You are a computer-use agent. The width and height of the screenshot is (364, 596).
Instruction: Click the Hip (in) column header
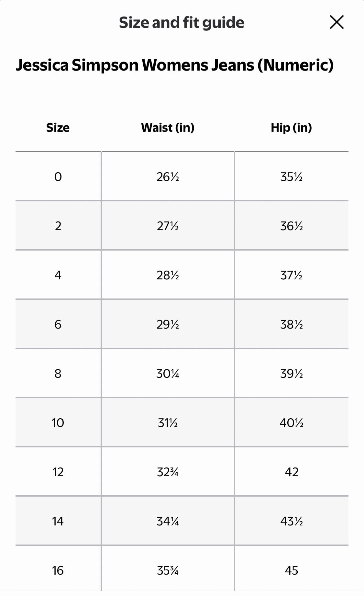pos(291,128)
